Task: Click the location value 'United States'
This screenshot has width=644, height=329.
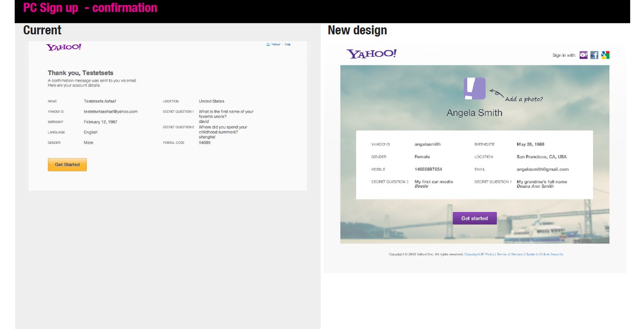Action: tap(212, 101)
